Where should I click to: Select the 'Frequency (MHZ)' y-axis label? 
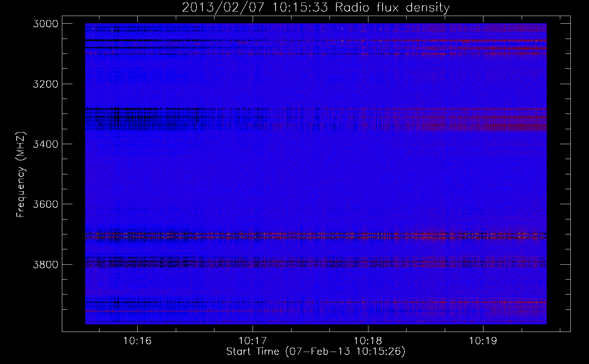coord(21,174)
